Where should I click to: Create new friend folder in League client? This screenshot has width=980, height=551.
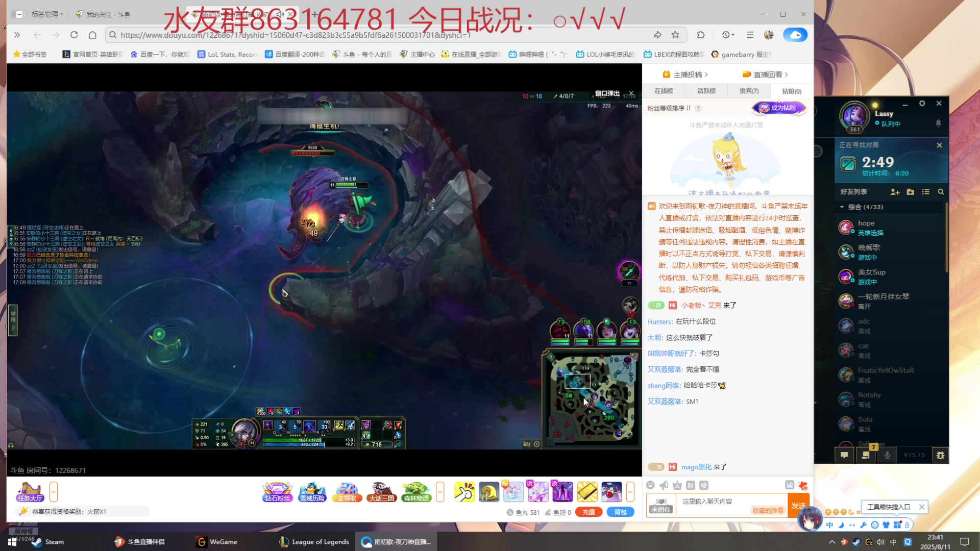[x=910, y=192]
